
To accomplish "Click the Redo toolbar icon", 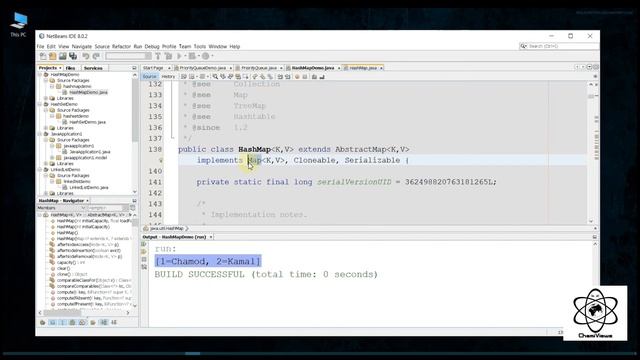I will coord(96,56).
